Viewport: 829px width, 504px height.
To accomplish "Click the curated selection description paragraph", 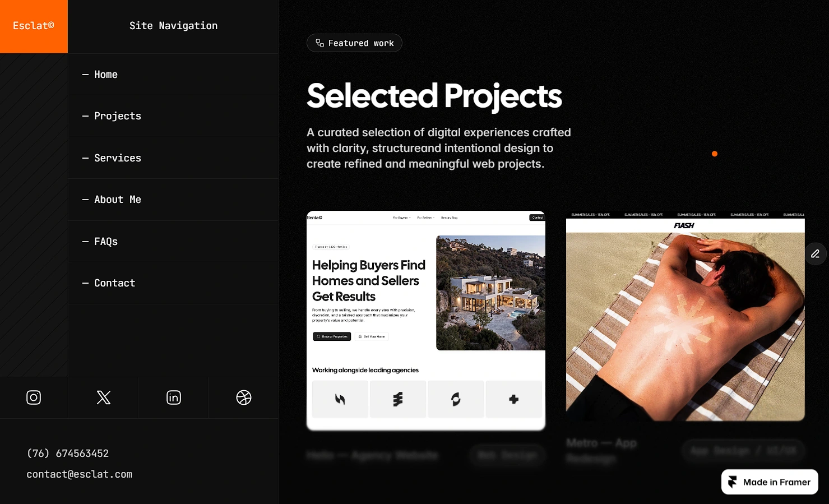I will [439, 148].
